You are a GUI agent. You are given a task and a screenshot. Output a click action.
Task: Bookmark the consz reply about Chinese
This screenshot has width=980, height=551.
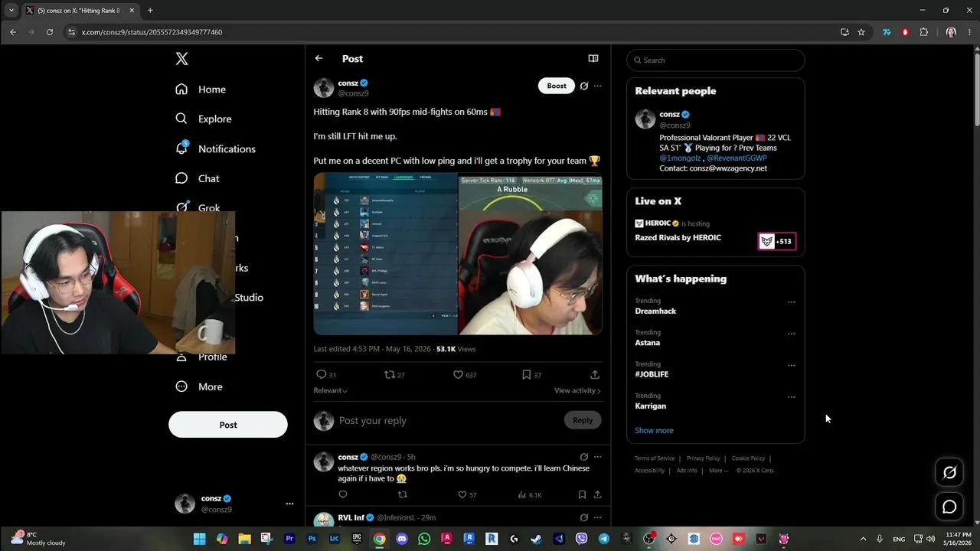[x=582, y=494]
